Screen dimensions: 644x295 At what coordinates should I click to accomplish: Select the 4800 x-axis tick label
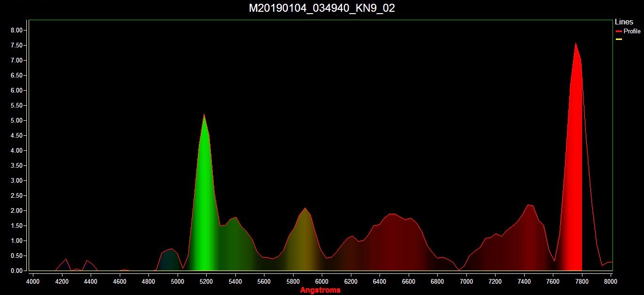point(148,282)
